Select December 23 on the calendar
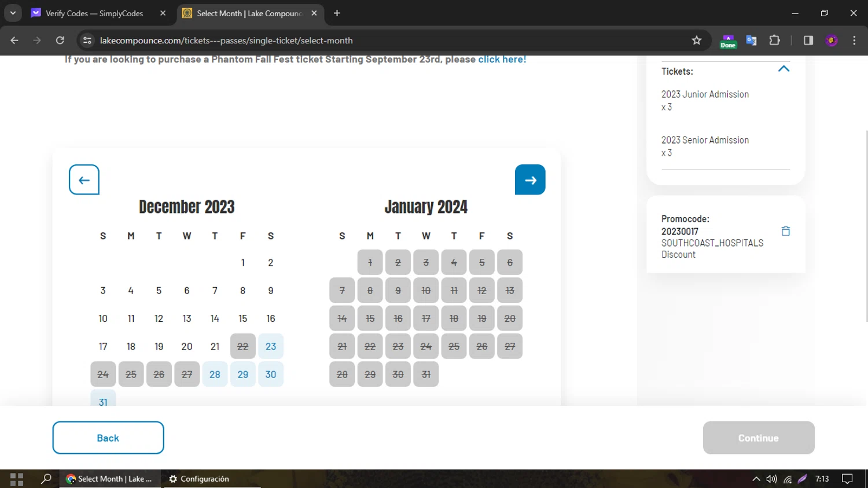This screenshot has width=868, height=488. coord(271,346)
